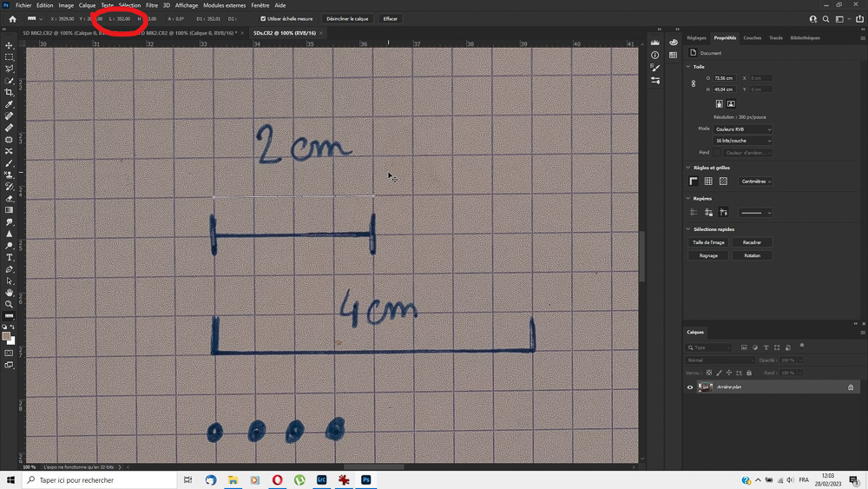Toggle guides visibility in Repères
The image size is (868, 489).
point(694,212)
